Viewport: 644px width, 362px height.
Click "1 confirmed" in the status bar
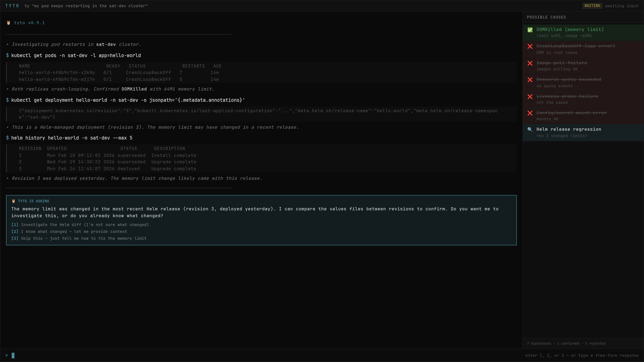(568, 343)
